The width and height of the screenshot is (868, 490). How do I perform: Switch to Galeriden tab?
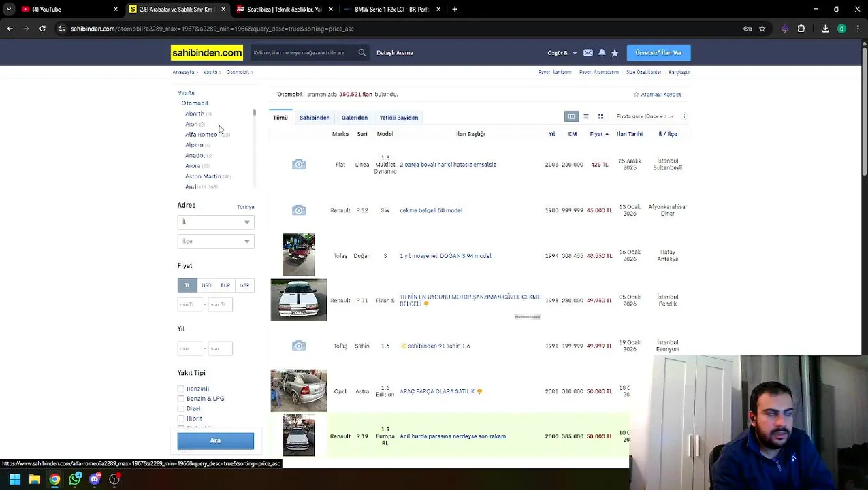coord(354,118)
